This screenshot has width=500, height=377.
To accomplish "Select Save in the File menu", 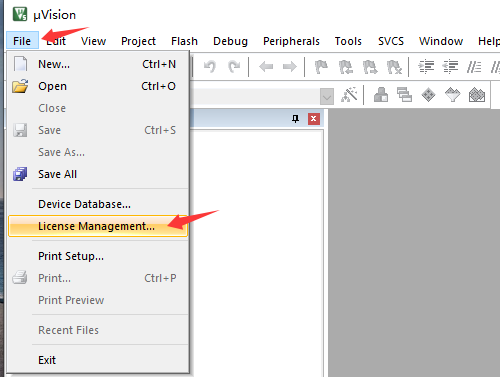I will tap(98, 130).
